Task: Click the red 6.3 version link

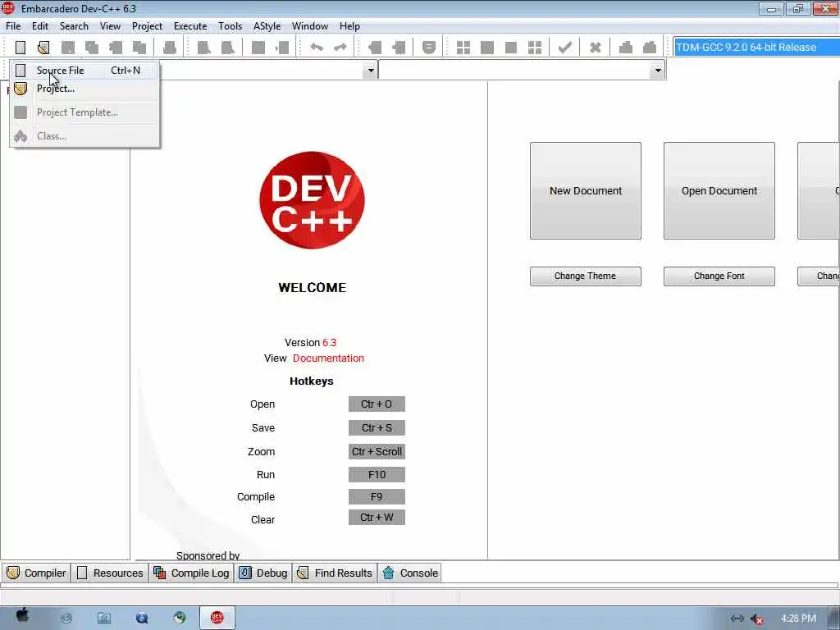Action: (x=330, y=342)
